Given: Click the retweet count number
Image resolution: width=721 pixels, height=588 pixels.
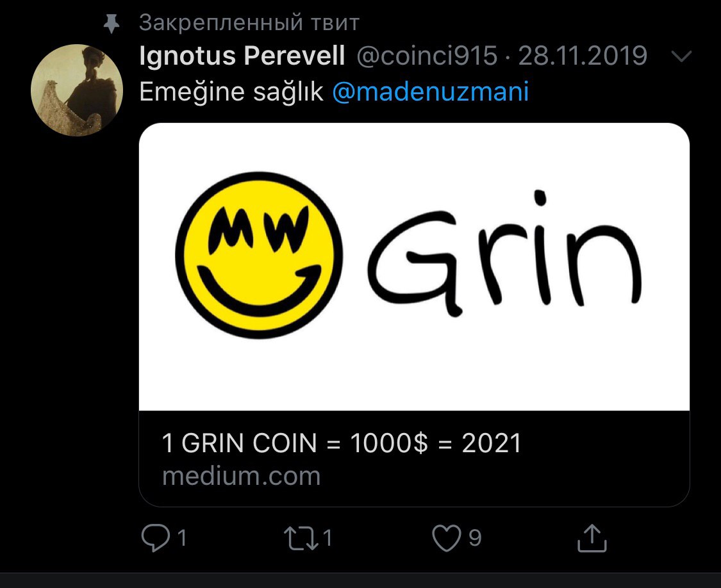Looking at the screenshot, I should 327,538.
